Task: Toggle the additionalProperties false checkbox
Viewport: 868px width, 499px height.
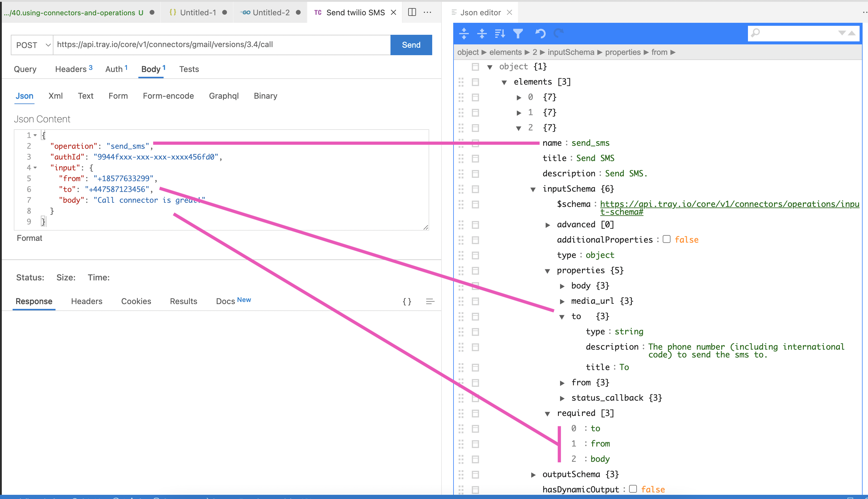Action: click(666, 239)
